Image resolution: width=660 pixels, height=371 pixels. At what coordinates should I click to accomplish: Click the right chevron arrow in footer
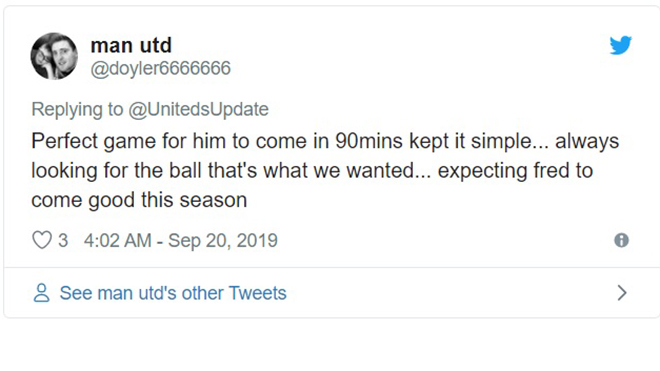[x=622, y=293]
